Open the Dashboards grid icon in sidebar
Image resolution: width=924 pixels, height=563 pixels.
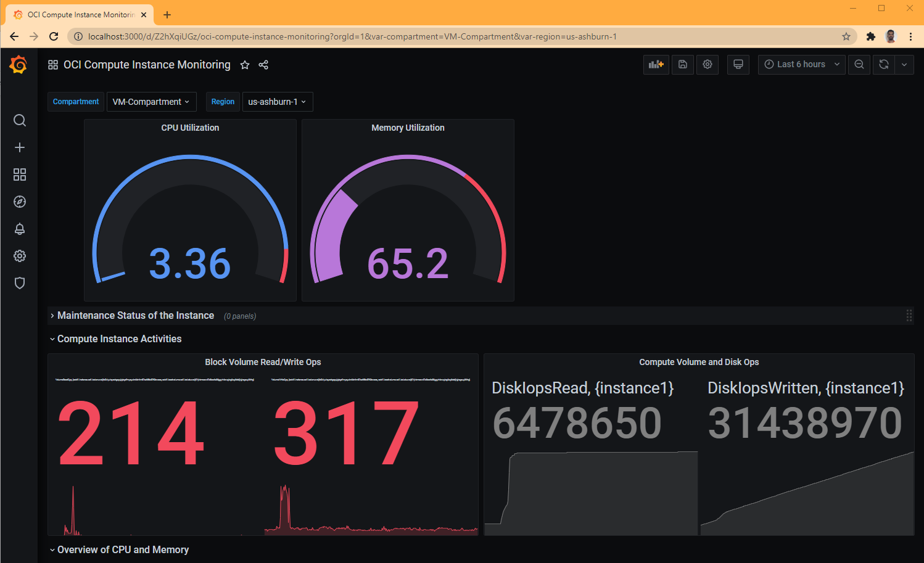click(x=20, y=175)
